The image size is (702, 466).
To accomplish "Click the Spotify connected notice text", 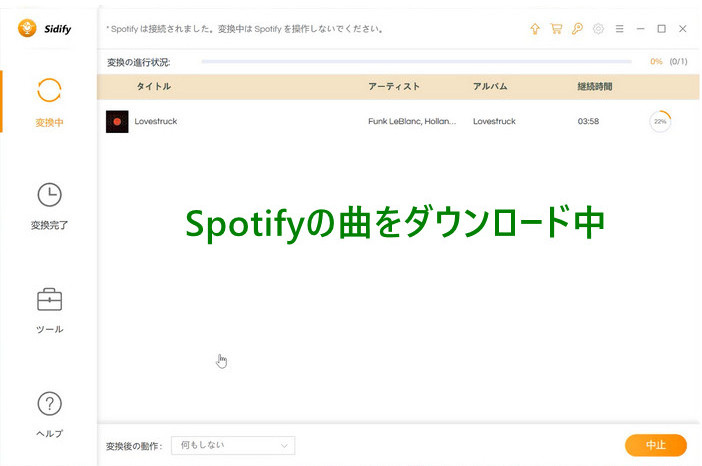I will (244, 29).
